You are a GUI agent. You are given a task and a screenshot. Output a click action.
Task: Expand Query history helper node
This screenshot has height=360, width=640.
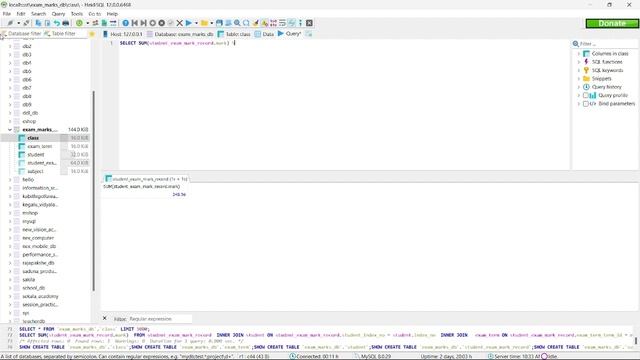(579, 87)
